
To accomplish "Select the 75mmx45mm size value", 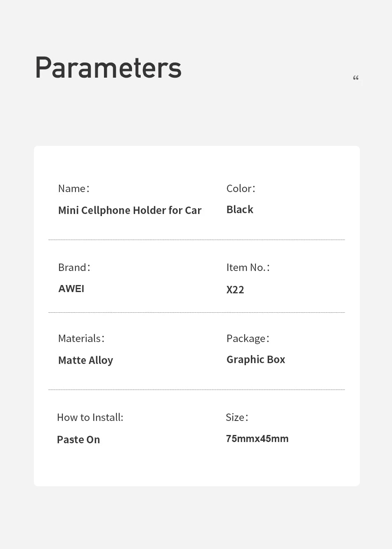I will tap(257, 439).
